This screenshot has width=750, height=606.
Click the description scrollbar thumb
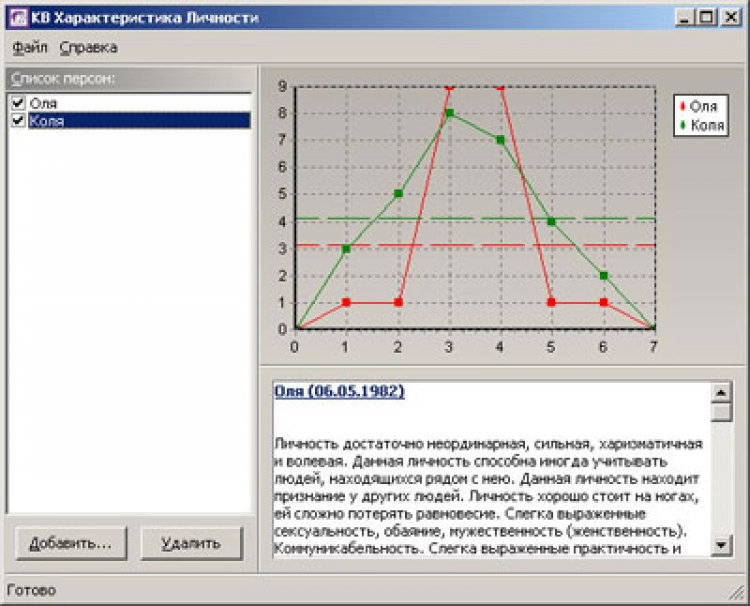click(721, 412)
